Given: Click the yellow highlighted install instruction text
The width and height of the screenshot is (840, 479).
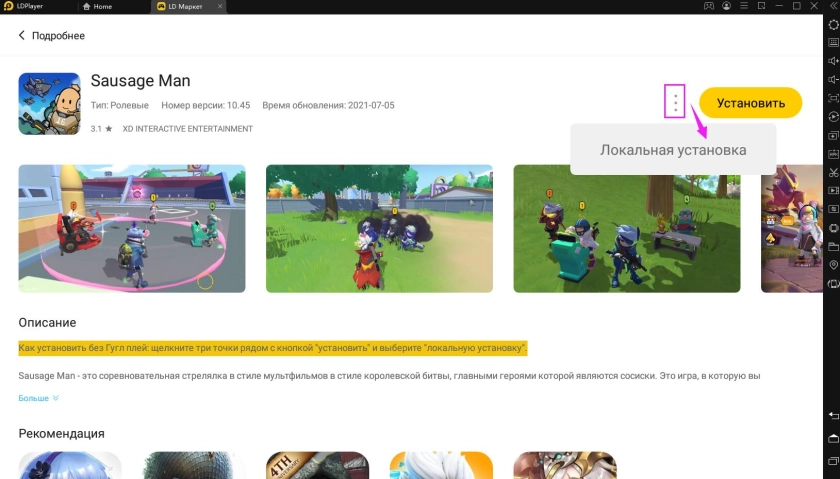Looking at the screenshot, I should click(x=273, y=348).
